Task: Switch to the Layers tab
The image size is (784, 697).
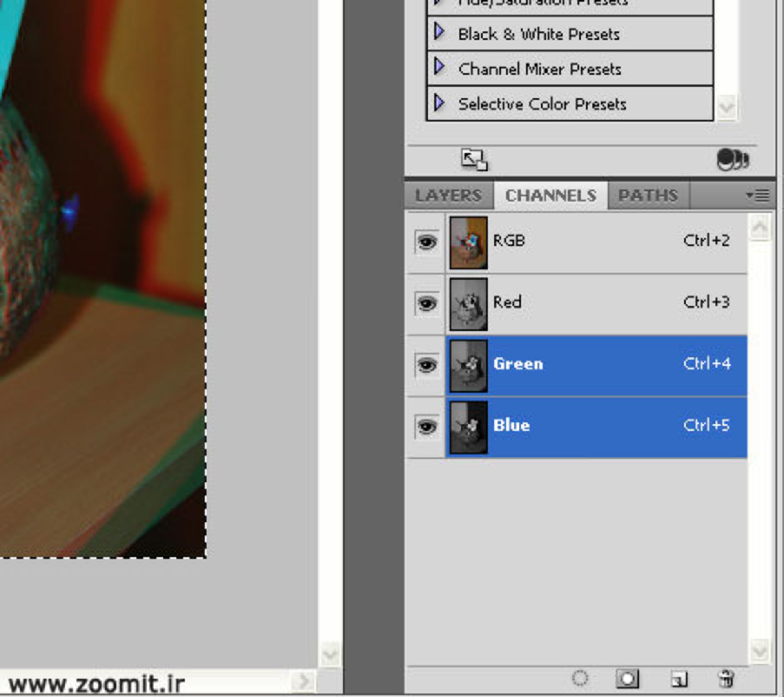Action: pyautogui.click(x=448, y=195)
